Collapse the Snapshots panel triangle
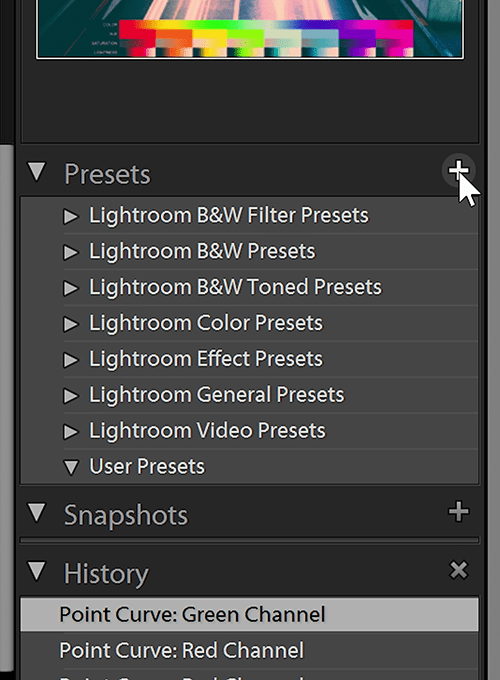This screenshot has width=500, height=680. pos(36,513)
